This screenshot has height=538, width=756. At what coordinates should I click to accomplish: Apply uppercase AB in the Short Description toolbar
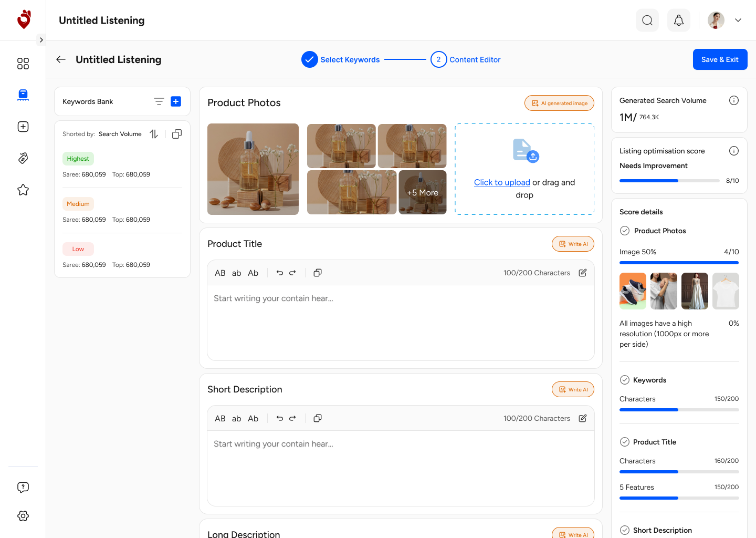pyautogui.click(x=220, y=419)
